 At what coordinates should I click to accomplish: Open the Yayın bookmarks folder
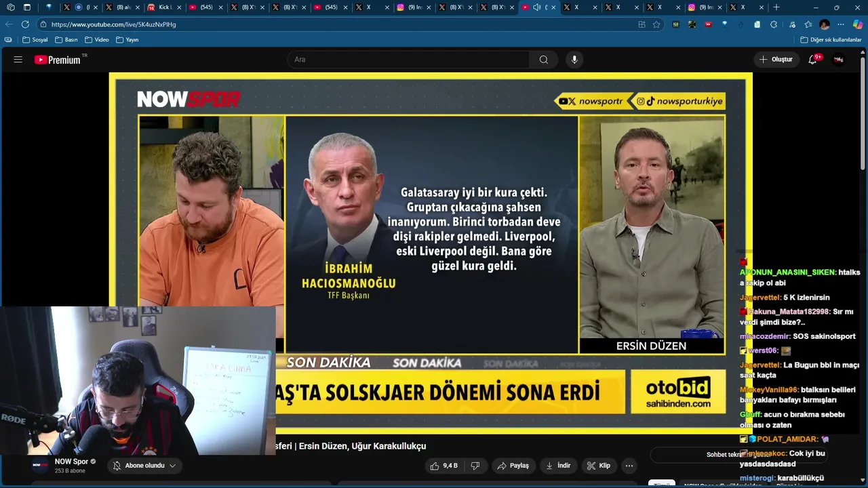coord(127,40)
